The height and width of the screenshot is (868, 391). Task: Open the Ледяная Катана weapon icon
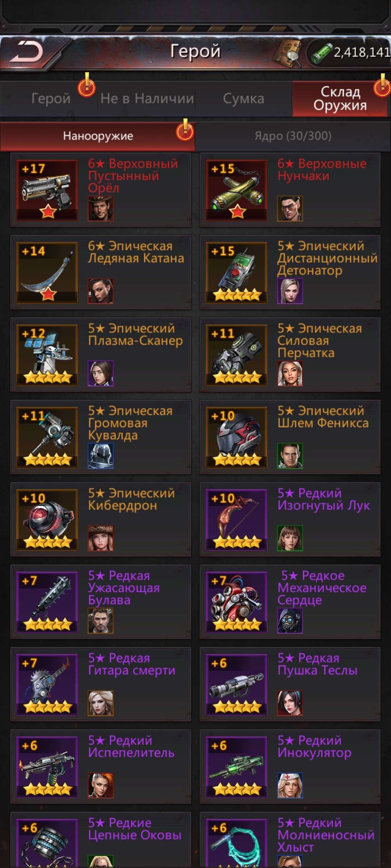coord(47,273)
